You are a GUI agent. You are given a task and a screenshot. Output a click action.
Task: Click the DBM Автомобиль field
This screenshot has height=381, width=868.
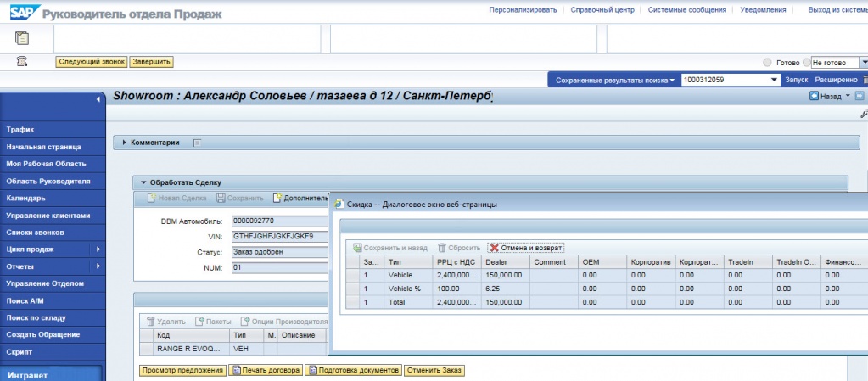[279, 221]
